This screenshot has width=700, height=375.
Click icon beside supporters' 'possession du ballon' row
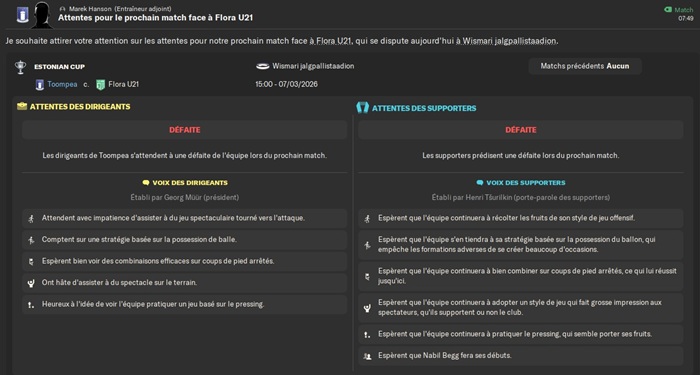[367, 245]
